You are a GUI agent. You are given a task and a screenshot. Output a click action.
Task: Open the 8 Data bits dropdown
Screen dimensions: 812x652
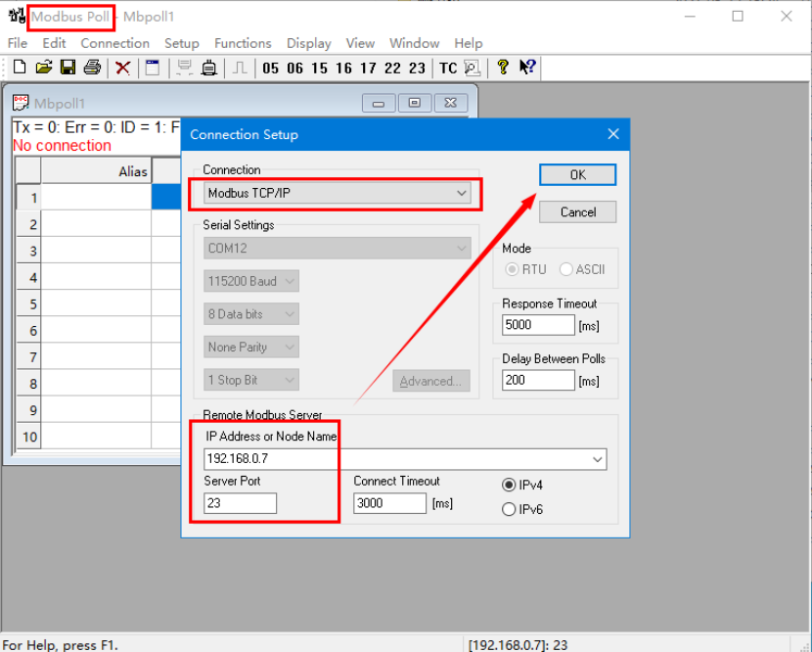[x=251, y=314]
